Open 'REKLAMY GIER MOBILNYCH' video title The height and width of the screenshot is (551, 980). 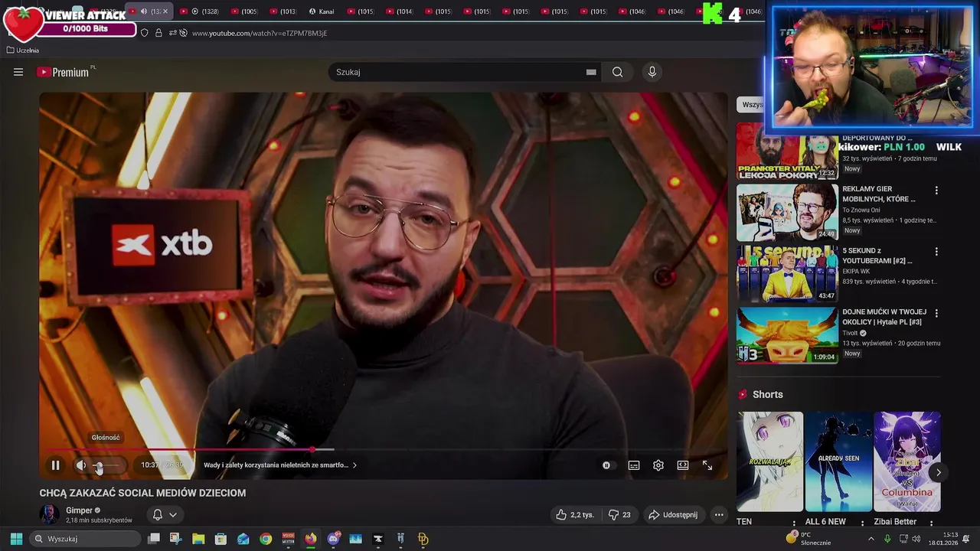click(879, 194)
